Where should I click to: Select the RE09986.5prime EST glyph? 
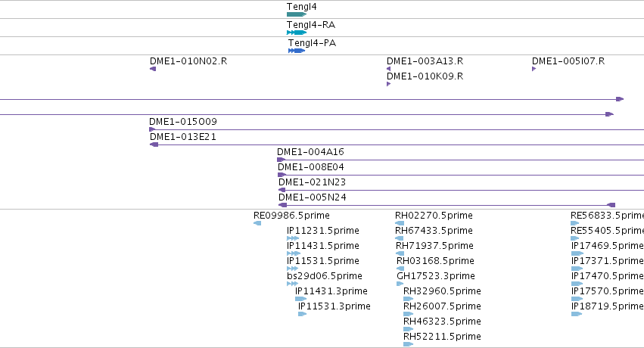click(x=257, y=223)
